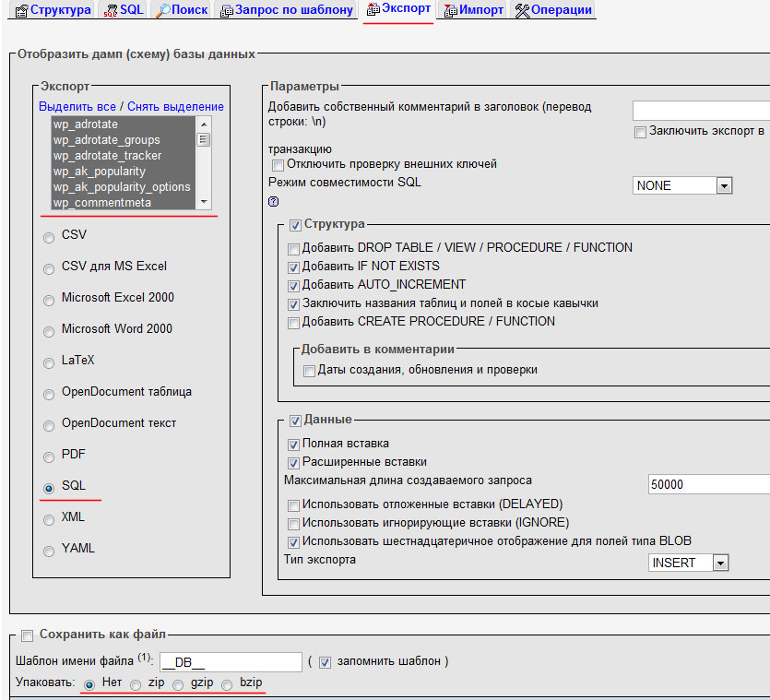The width and height of the screenshot is (770, 700).
Task: Enable Добавить DROP TABLE checkbox
Action: [x=293, y=249]
